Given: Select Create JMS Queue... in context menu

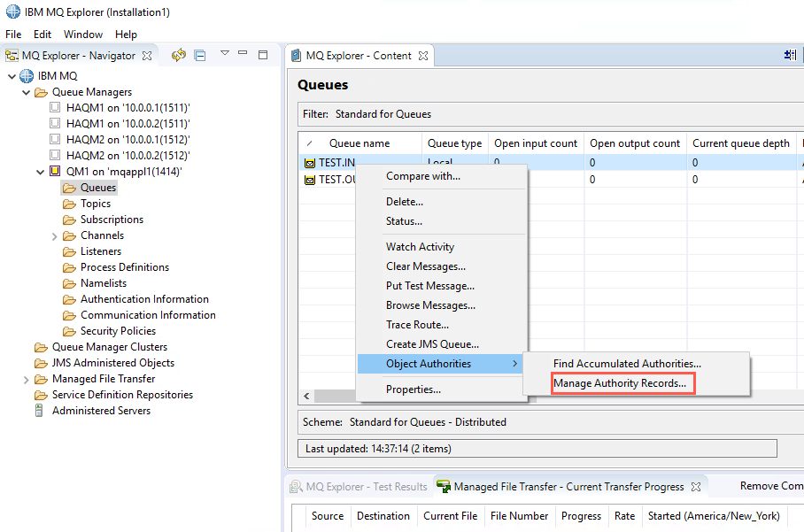Looking at the screenshot, I should pos(432,344).
